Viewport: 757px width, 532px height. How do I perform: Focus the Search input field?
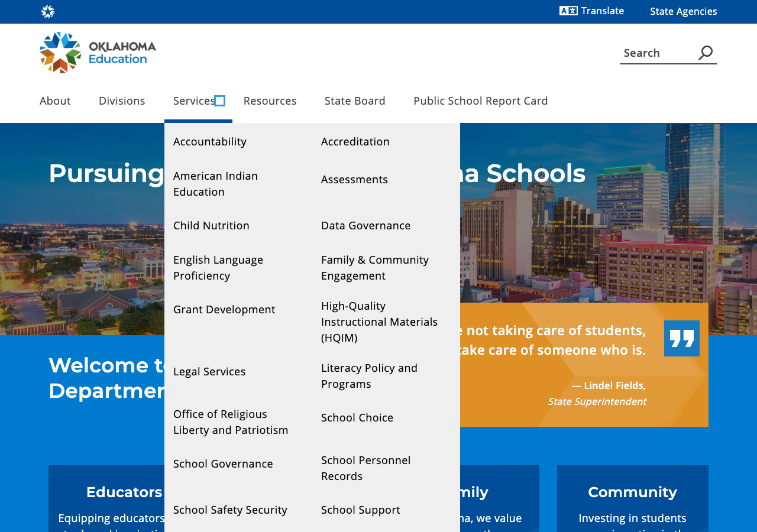[x=658, y=53]
